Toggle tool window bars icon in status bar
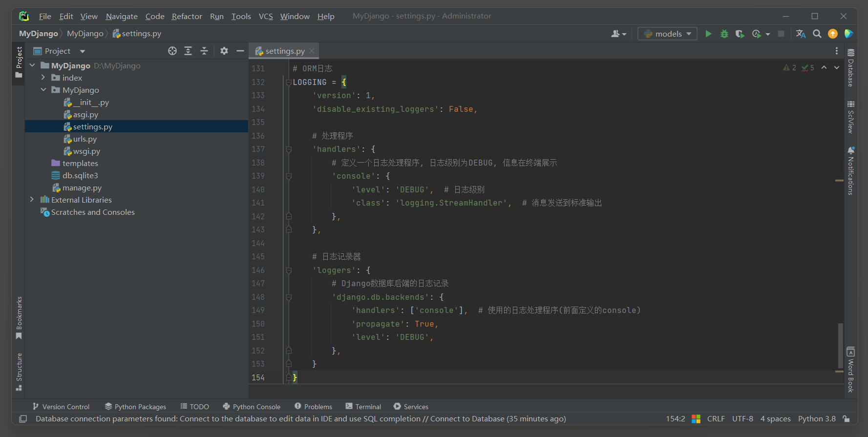868x437 pixels. click(x=23, y=419)
